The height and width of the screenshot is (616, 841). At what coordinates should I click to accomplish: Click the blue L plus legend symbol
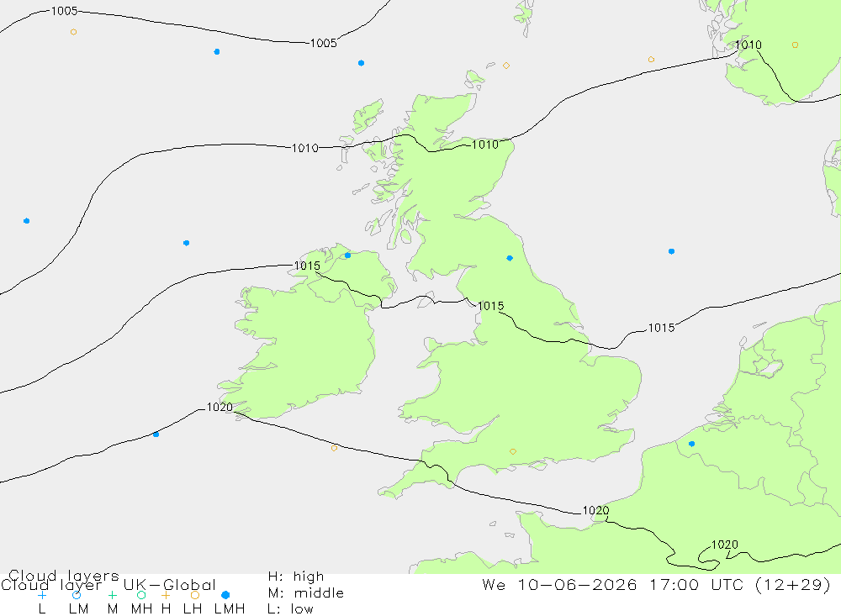point(42,595)
